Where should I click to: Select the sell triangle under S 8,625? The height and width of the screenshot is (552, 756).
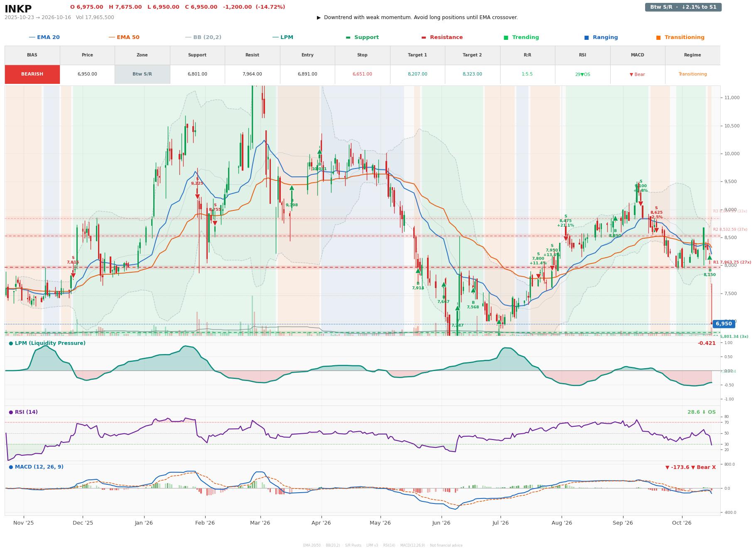click(656, 230)
